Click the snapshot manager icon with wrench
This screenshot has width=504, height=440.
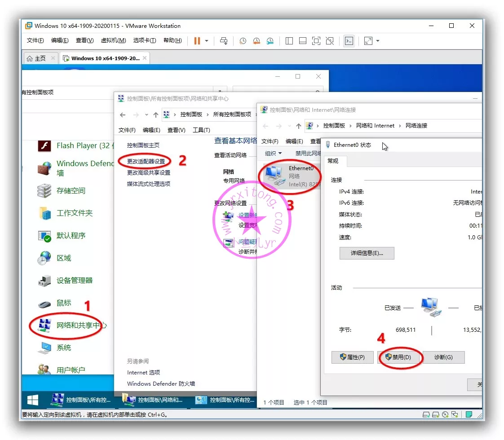pyautogui.click(x=270, y=41)
